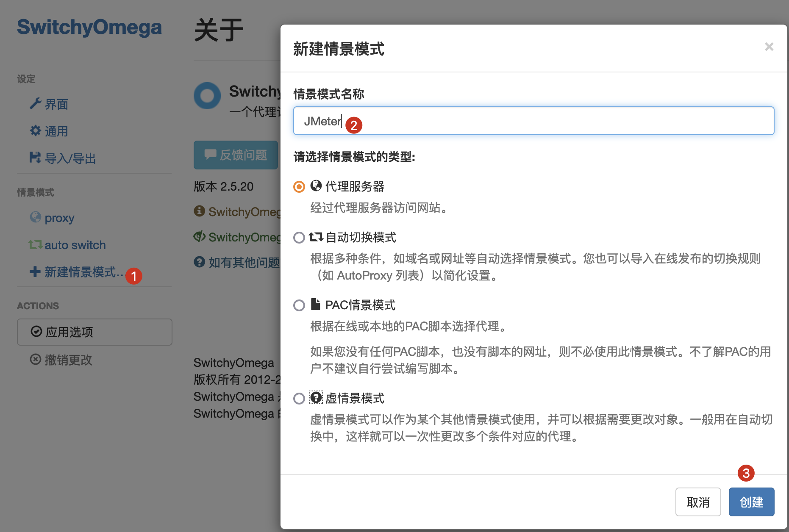This screenshot has width=789, height=532.
Task: Click the 版本 2.5.20 text
Action: pos(224,186)
